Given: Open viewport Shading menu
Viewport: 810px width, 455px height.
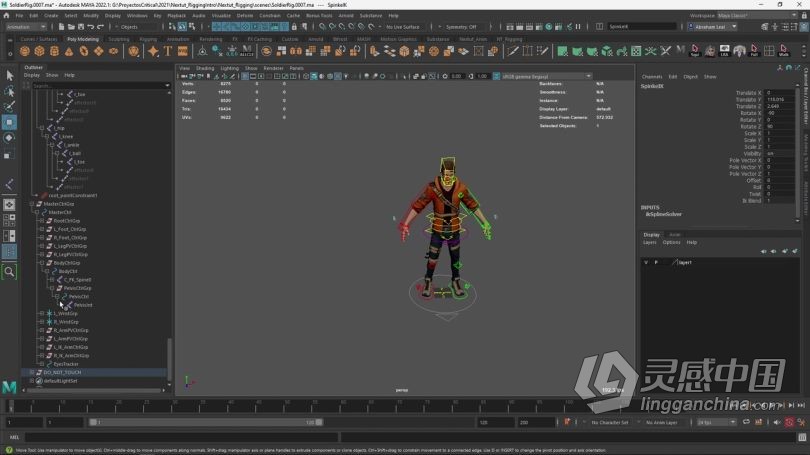Looking at the screenshot, I should click(x=205, y=68).
